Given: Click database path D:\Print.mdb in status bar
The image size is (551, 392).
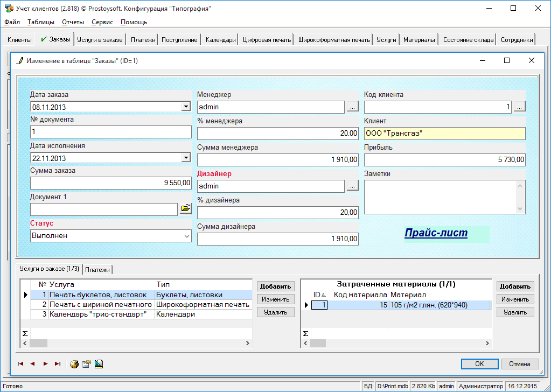Looking at the screenshot, I should (393, 386).
